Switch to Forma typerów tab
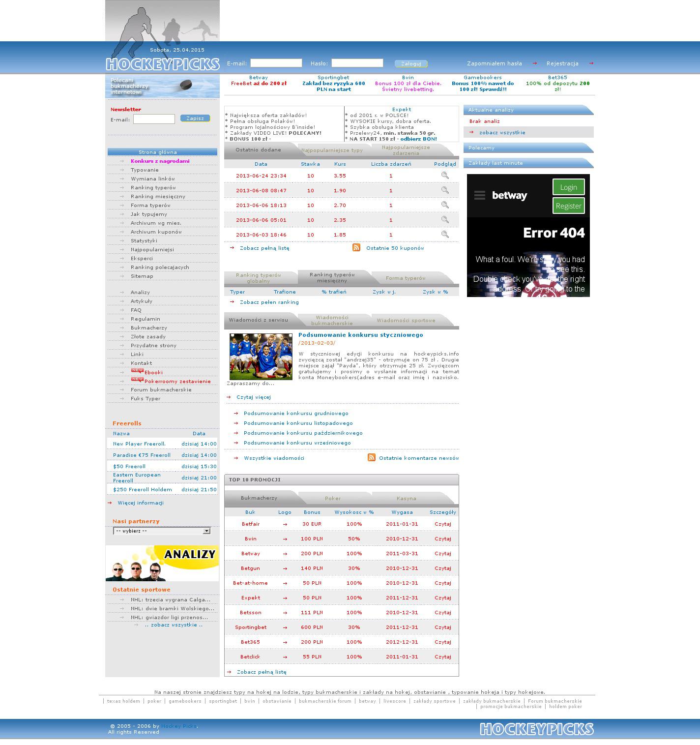Screen dimensions: 700x745 [406, 278]
